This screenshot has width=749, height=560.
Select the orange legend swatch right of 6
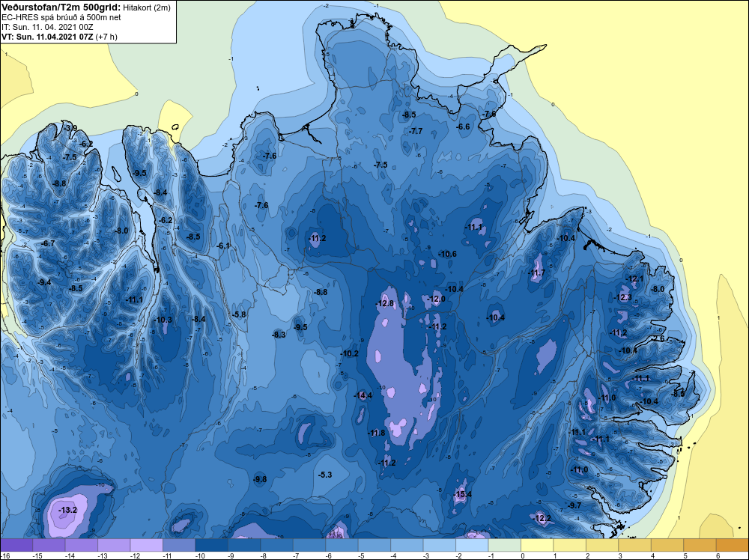coord(732,545)
